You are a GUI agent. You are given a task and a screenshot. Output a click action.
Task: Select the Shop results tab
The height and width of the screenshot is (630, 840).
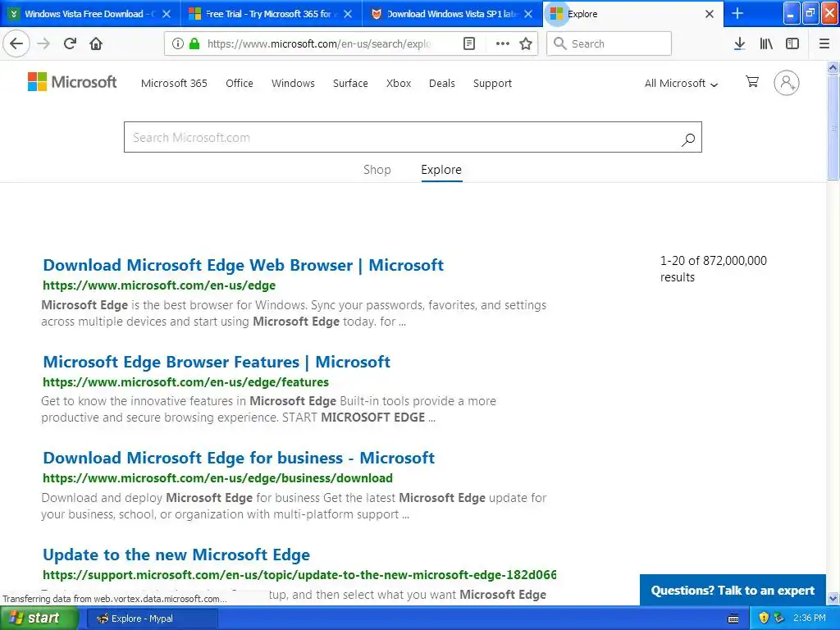click(377, 170)
